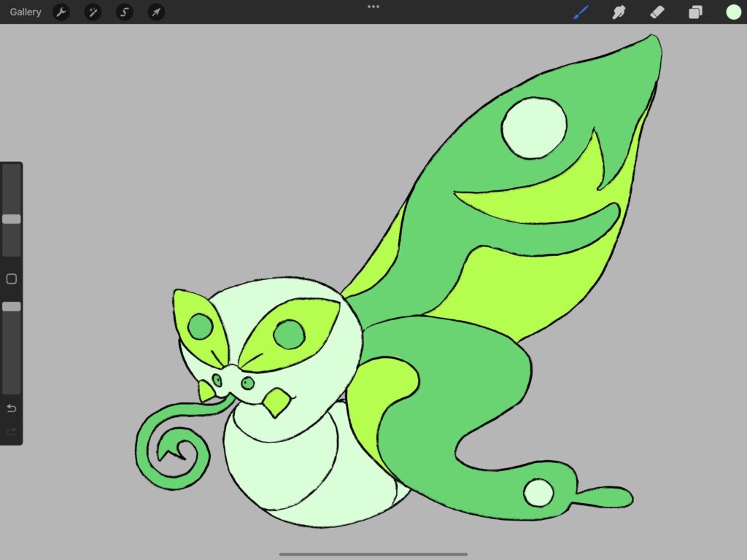Open the Layers panel

(x=695, y=12)
